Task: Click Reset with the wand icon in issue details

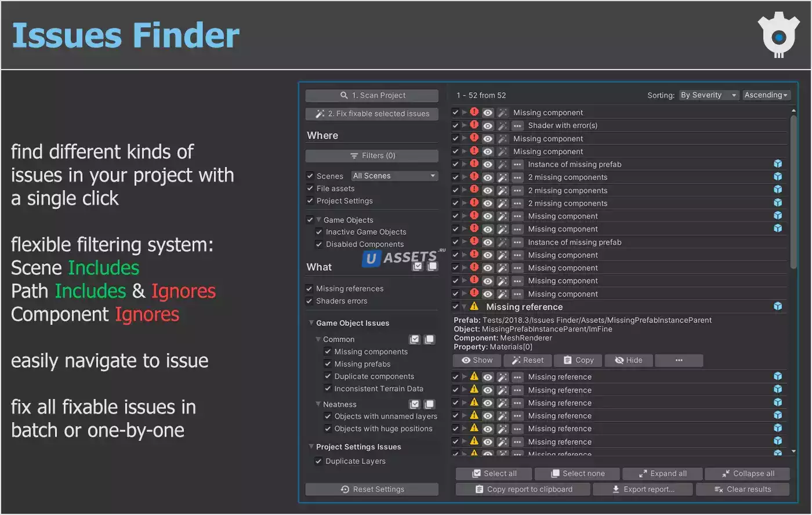Action: [x=528, y=360]
